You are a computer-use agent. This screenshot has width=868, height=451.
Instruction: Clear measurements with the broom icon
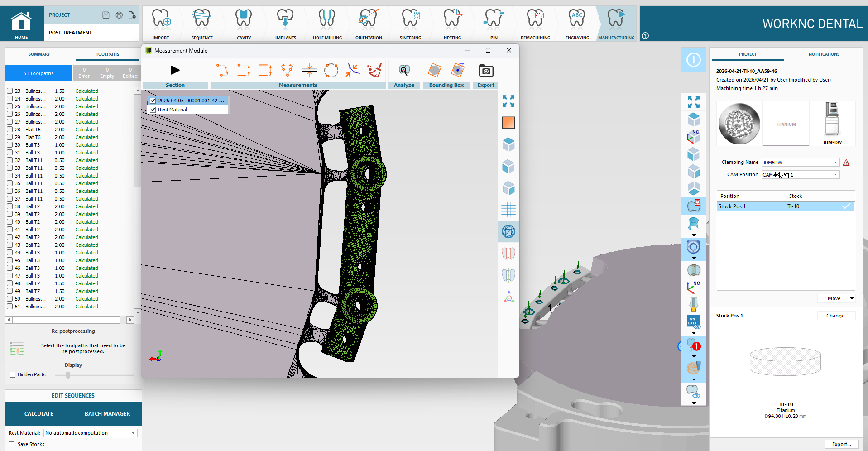point(374,70)
